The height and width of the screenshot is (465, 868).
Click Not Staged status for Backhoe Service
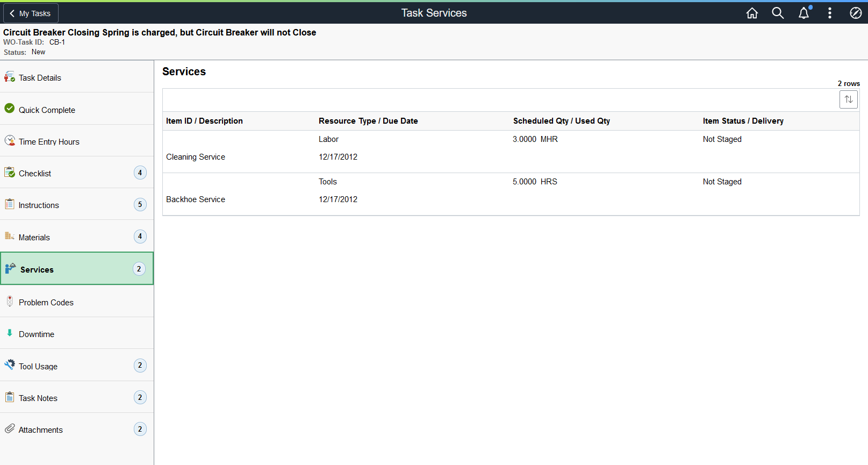pyautogui.click(x=722, y=182)
